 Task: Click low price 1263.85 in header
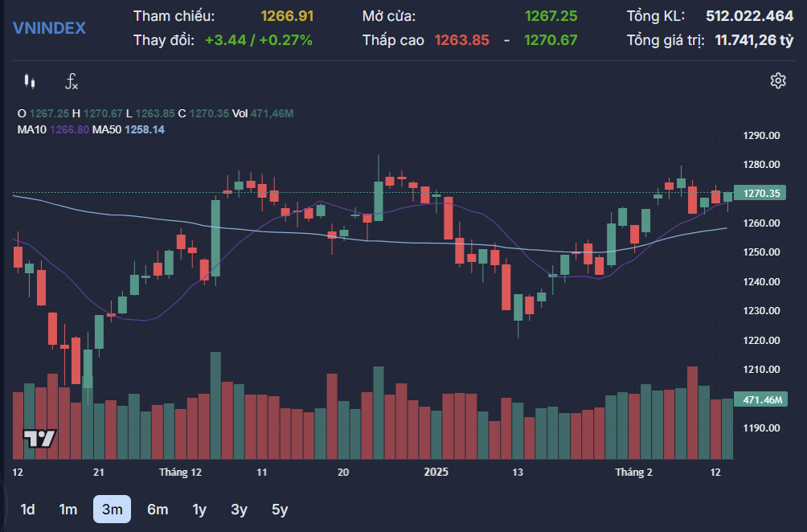(461, 40)
